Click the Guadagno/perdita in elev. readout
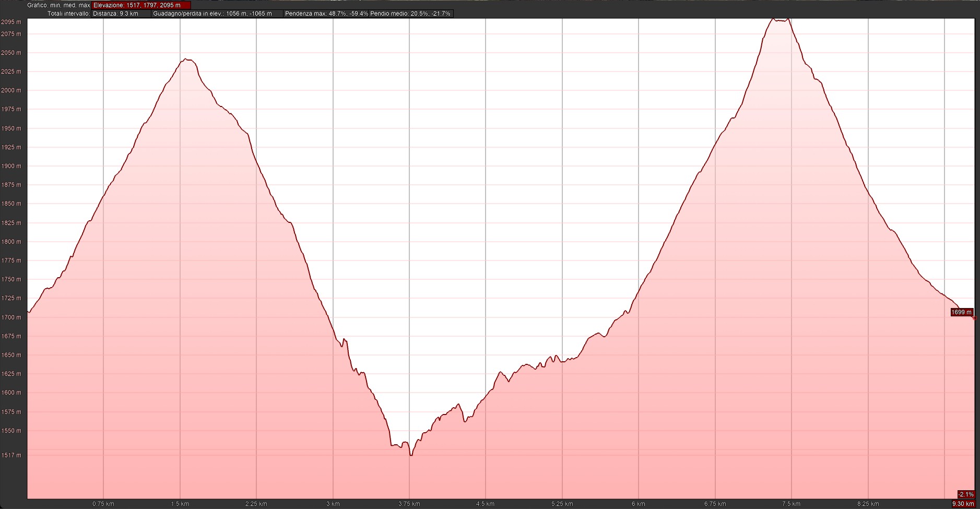The width and height of the screenshot is (980, 509). [212, 14]
